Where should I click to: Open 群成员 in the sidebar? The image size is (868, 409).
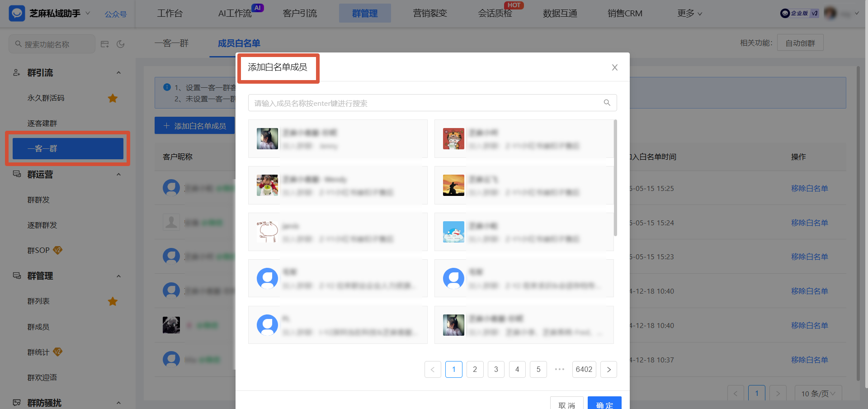(x=38, y=327)
